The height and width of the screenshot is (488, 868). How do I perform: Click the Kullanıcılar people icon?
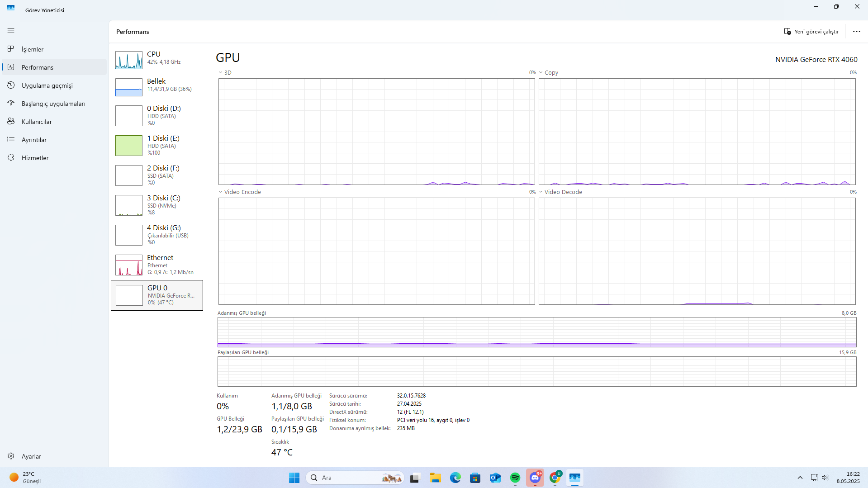pos(11,121)
